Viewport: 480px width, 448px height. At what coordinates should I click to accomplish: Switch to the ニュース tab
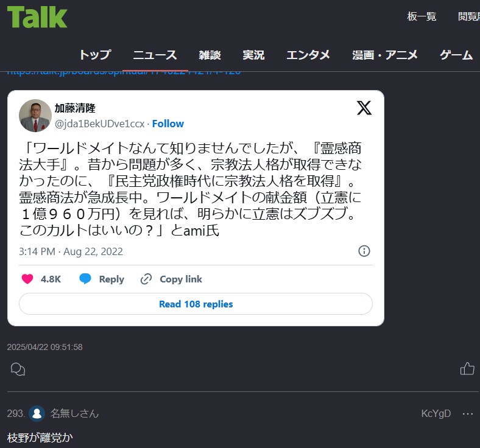tap(155, 55)
